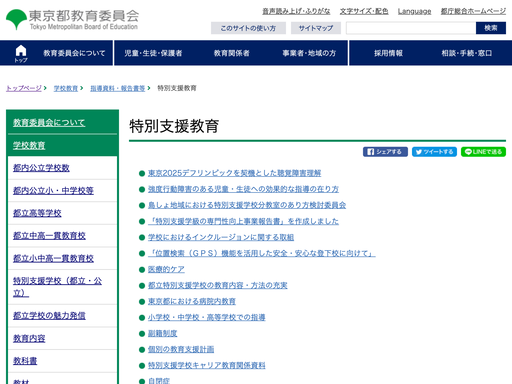The width and height of the screenshot is (512, 384).
Task: Open 東京2025デフリンピック link
Action: 234,173
